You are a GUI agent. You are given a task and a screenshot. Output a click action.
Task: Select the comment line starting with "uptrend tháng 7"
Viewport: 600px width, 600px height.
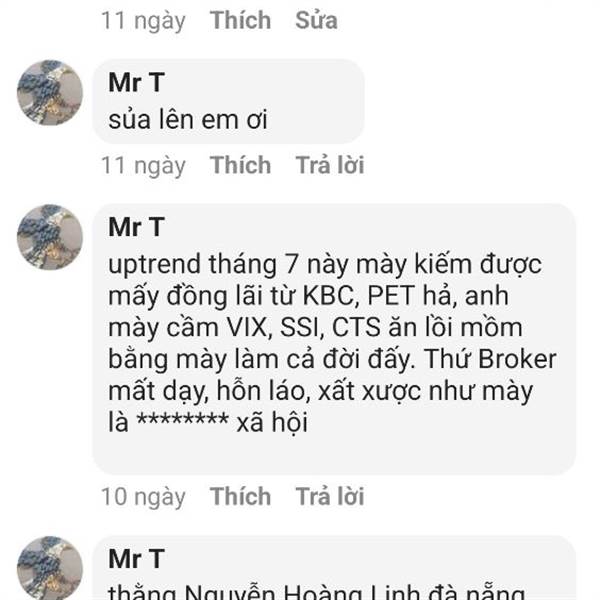pyautogui.click(x=325, y=265)
